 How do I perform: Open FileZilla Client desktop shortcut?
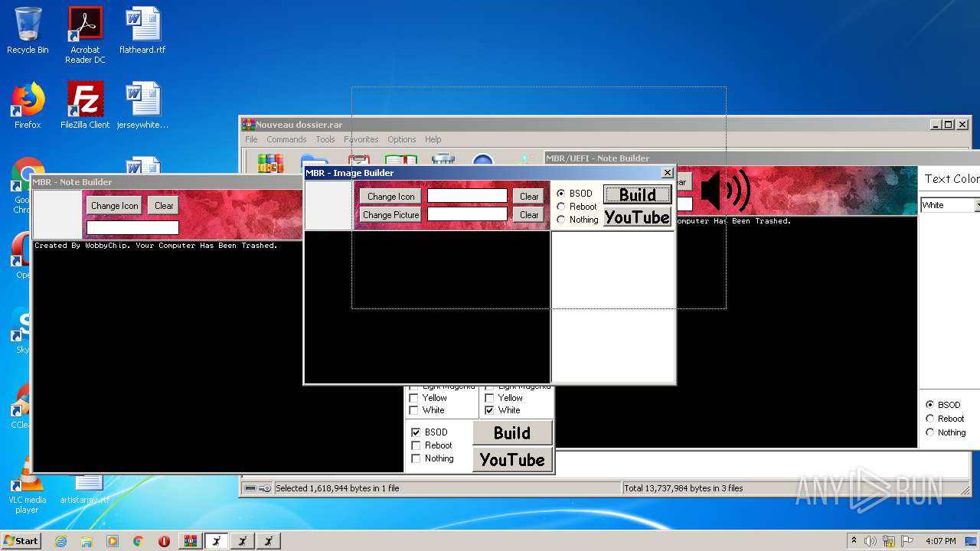[85, 106]
